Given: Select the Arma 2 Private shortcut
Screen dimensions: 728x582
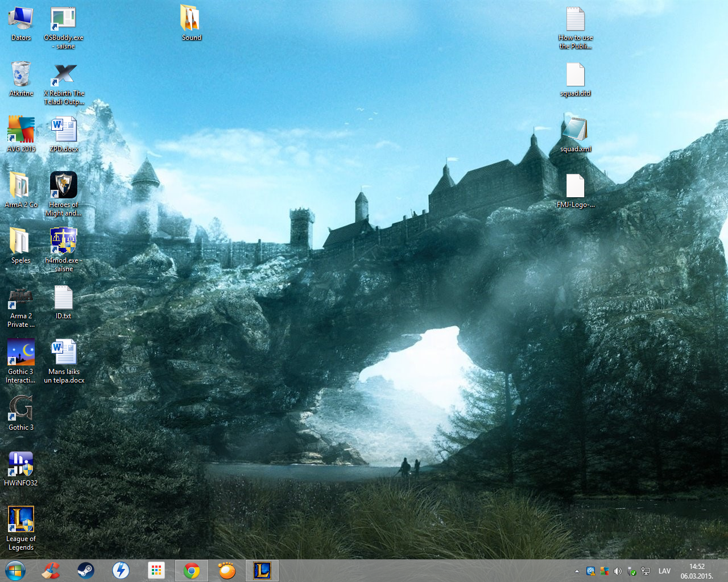Looking at the screenshot, I should 21,306.
